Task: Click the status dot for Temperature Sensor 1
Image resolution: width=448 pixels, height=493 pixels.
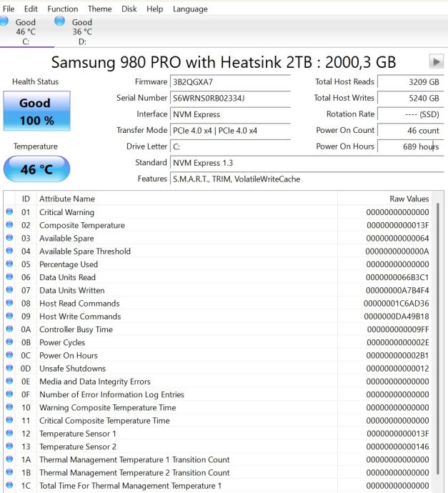Action: point(9,433)
